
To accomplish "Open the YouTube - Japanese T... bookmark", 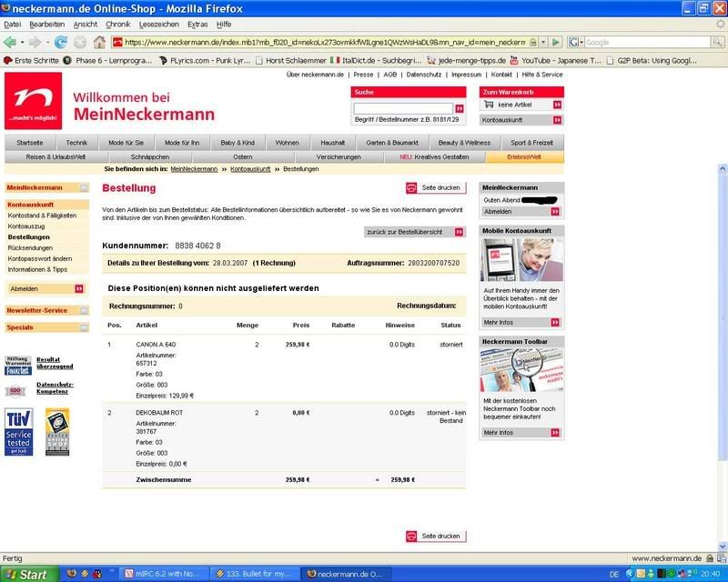I will (x=556, y=60).
